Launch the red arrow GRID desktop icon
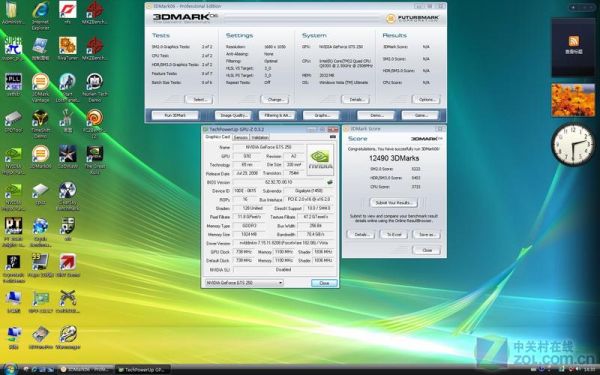The image size is (600, 375). tap(68, 266)
